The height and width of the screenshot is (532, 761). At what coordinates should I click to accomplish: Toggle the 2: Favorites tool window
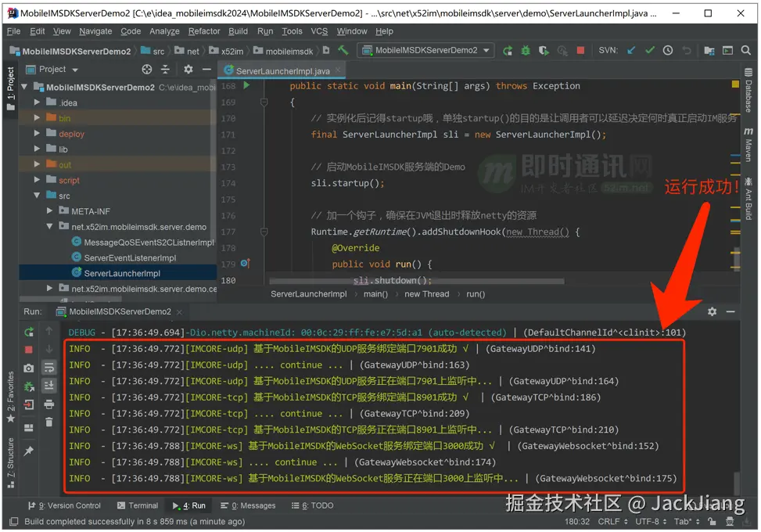click(10, 397)
